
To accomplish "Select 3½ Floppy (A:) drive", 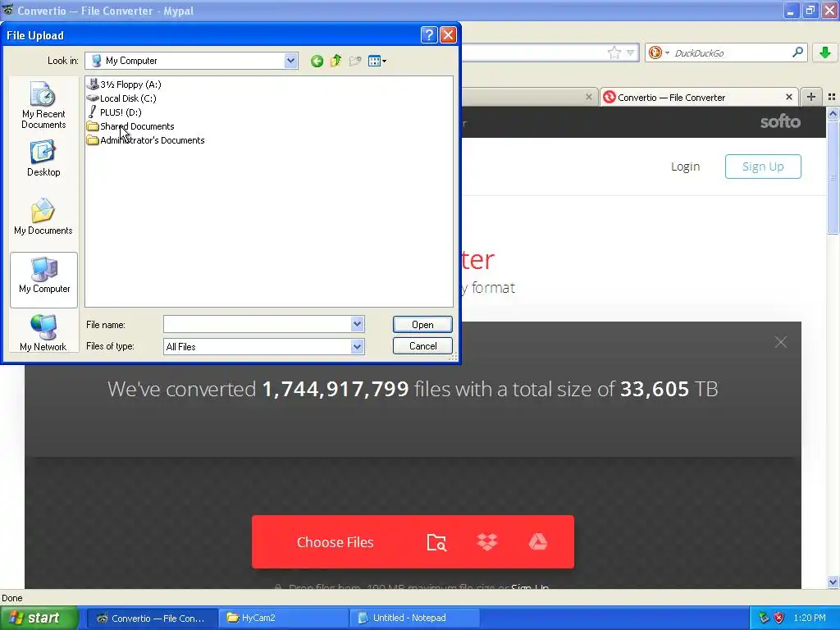I will pyautogui.click(x=125, y=84).
